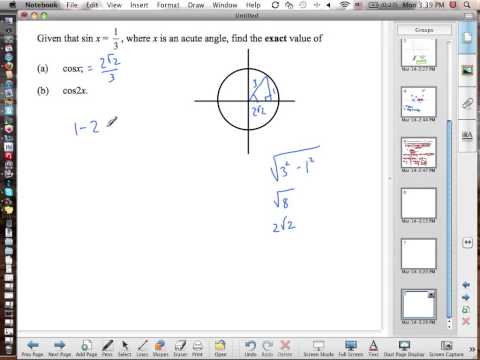
Task: Click sidebar red delete X icon
Action: pos(466,321)
